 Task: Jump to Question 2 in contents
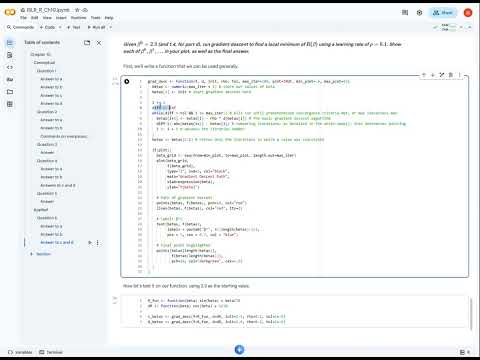click(47, 112)
